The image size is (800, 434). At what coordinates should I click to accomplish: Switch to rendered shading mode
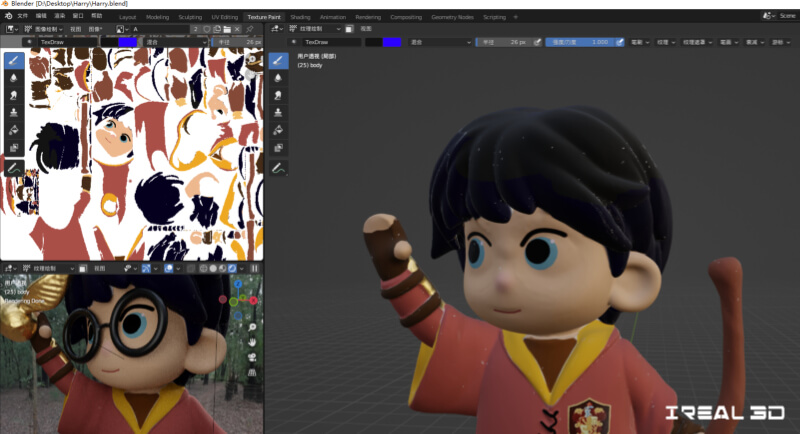(232, 268)
